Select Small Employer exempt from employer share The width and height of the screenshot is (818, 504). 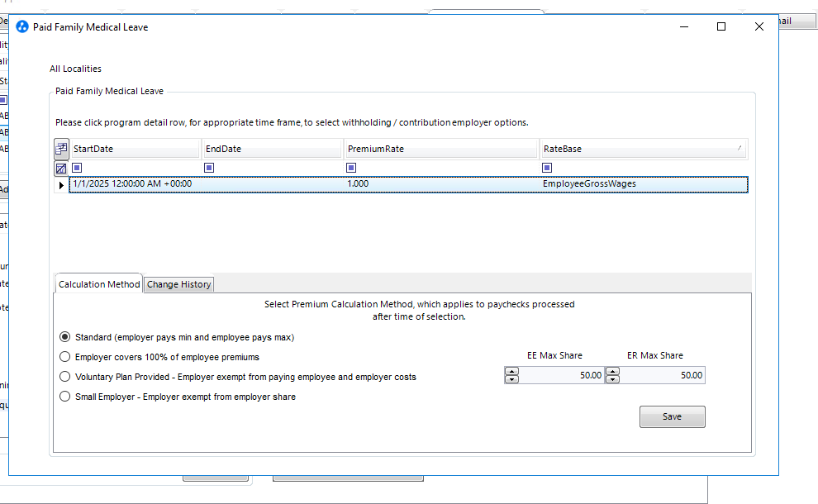(65, 397)
